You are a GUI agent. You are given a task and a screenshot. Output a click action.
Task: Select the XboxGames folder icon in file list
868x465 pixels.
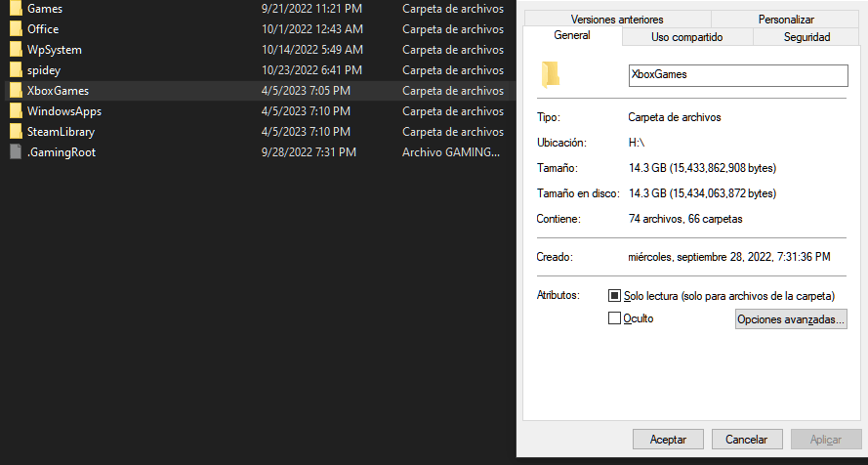coord(16,90)
